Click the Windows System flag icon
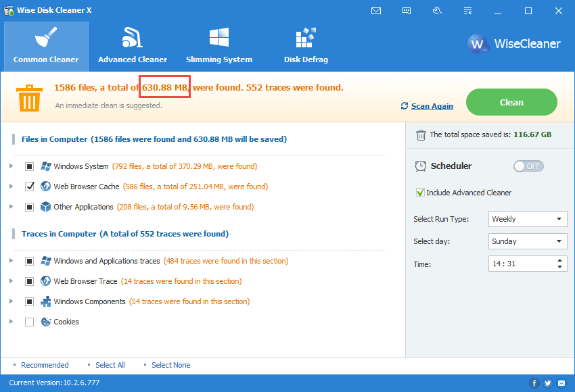The width and height of the screenshot is (575, 392). (46, 166)
